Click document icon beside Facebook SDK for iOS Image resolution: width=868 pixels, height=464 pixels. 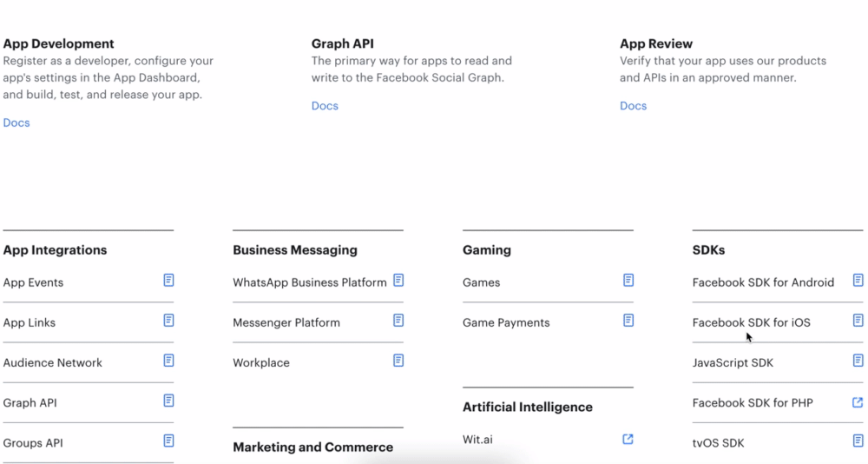click(858, 321)
